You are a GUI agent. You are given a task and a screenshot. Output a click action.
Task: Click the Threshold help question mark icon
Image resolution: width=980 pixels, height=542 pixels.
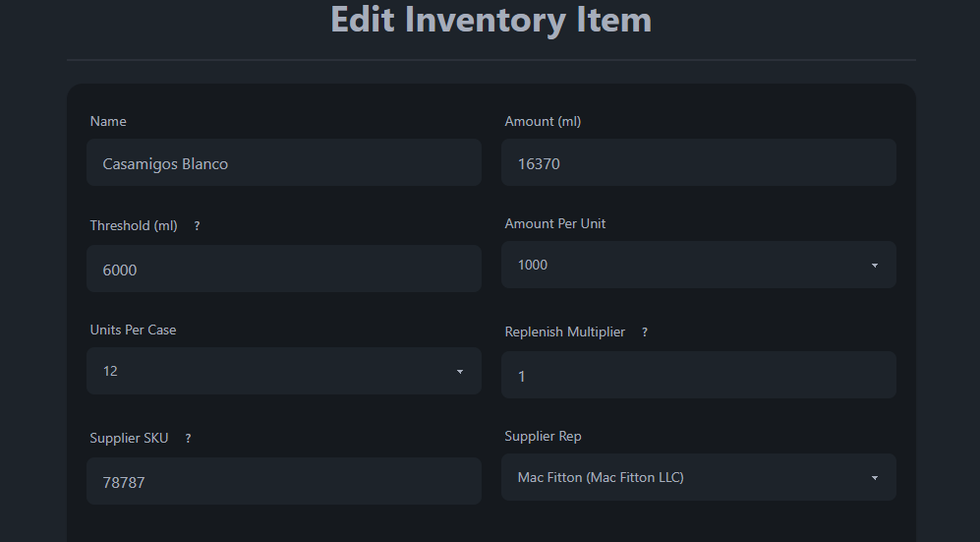click(197, 226)
